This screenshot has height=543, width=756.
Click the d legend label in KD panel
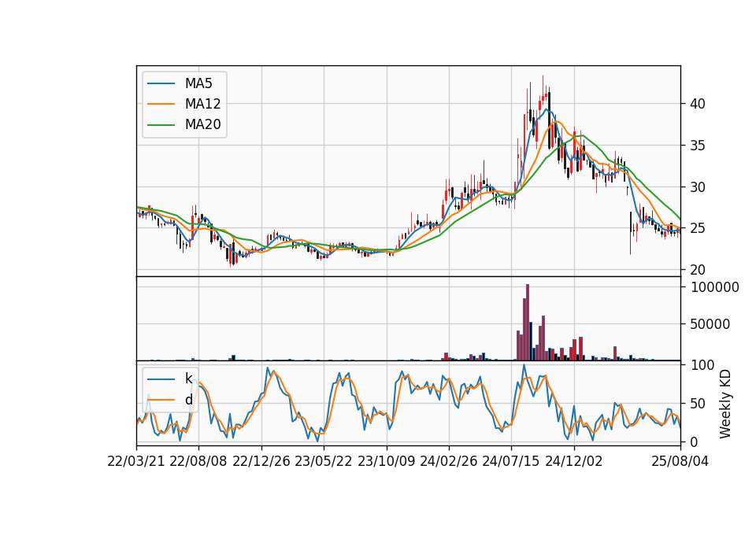[x=188, y=400]
